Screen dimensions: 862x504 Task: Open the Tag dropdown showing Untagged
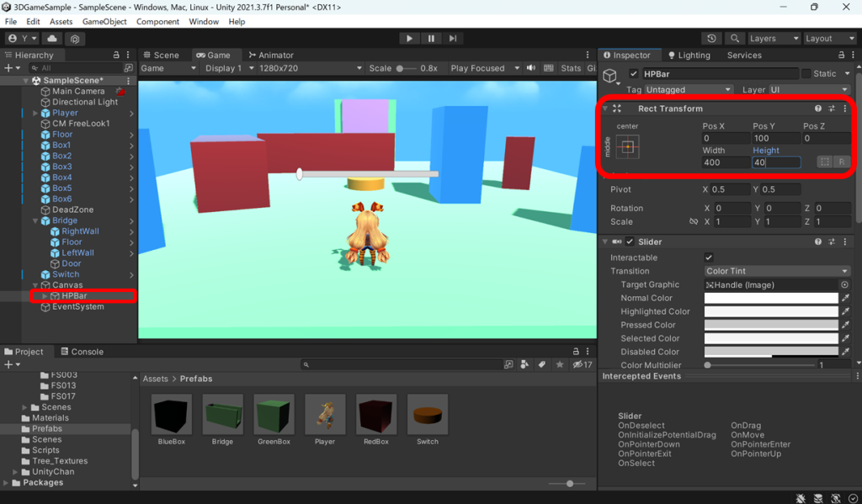(x=688, y=88)
